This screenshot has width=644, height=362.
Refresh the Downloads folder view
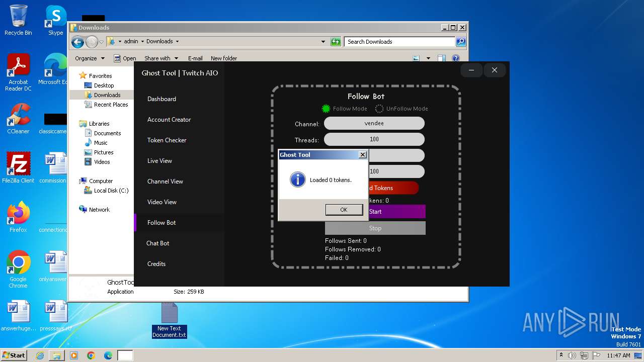(x=336, y=42)
